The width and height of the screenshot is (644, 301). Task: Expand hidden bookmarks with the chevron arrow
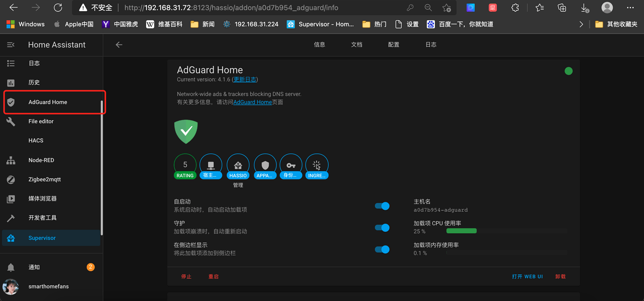point(581,24)
